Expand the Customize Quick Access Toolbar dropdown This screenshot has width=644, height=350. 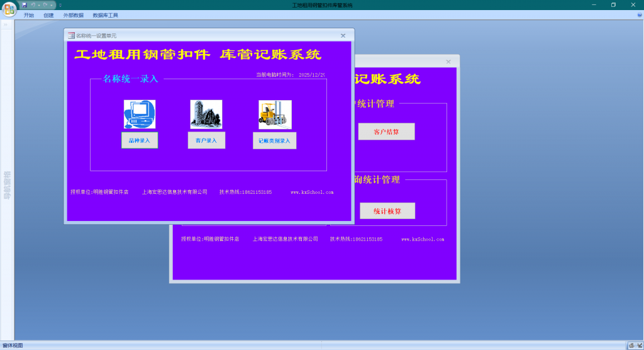point(60,5)
